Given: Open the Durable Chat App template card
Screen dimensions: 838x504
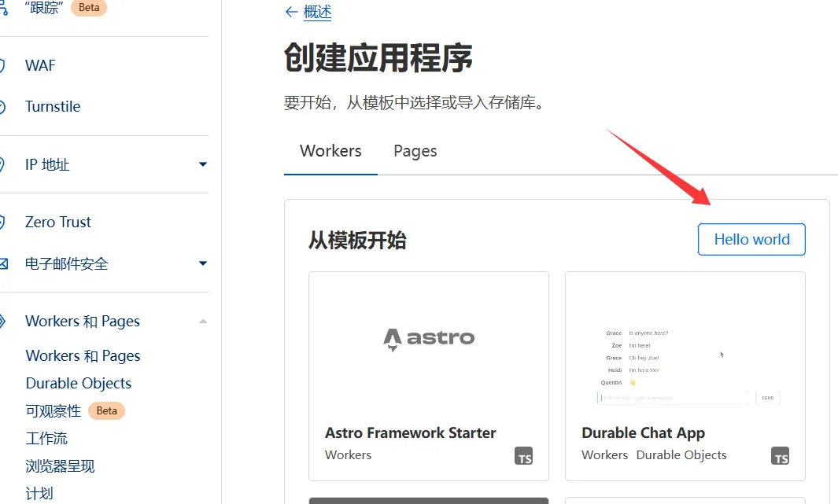Looking at the screenshot, I should [x=685, y=377].
